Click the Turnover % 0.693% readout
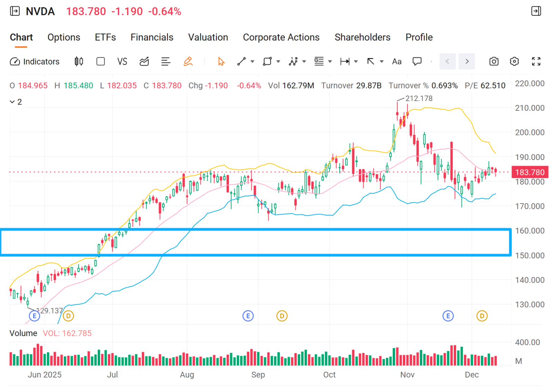552x392 pixels. (423, 86)
